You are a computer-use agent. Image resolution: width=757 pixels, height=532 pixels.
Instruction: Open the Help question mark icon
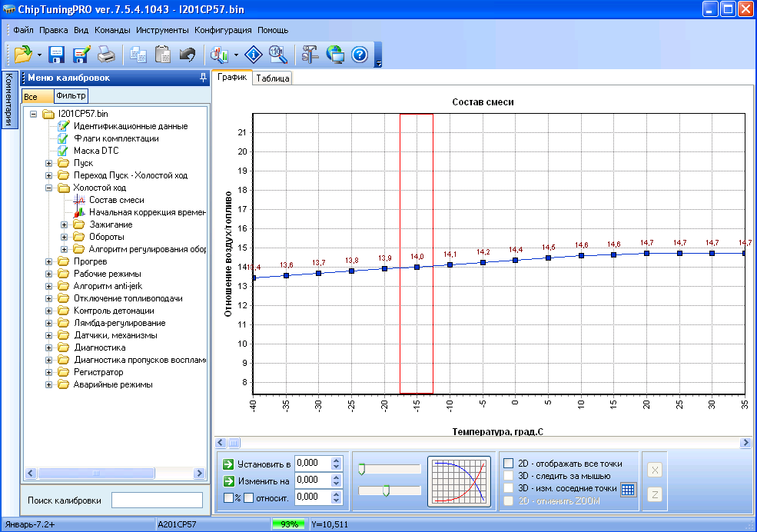coord(360,55)
